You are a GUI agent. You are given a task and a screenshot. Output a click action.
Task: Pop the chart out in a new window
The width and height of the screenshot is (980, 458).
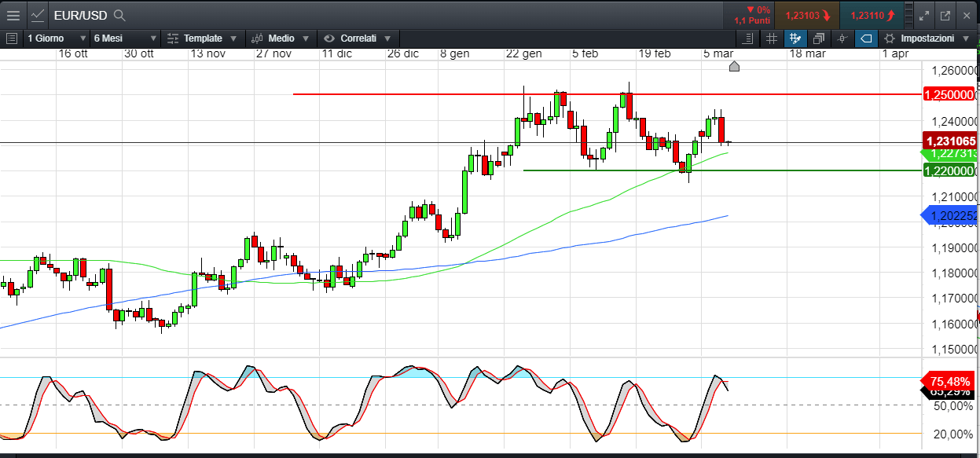pyautogui.click(x=945, y=15)
